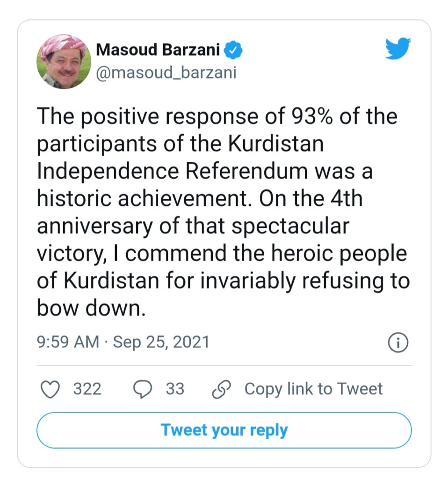Select Copy link to Tweet
The width and height of the screenshot is (448, 479).
313,389
